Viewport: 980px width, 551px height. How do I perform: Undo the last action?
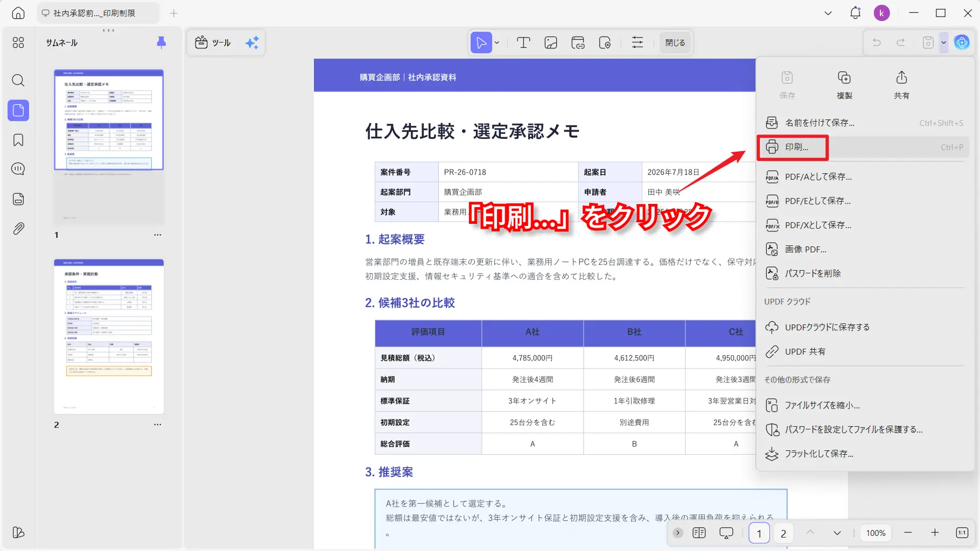[877, 42]
